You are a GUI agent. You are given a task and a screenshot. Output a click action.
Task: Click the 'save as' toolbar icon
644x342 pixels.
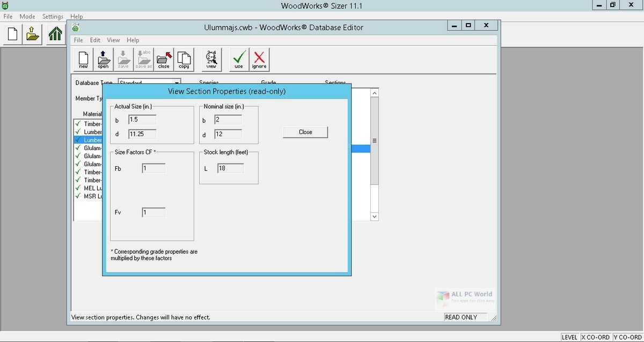(x=143, y=60)
